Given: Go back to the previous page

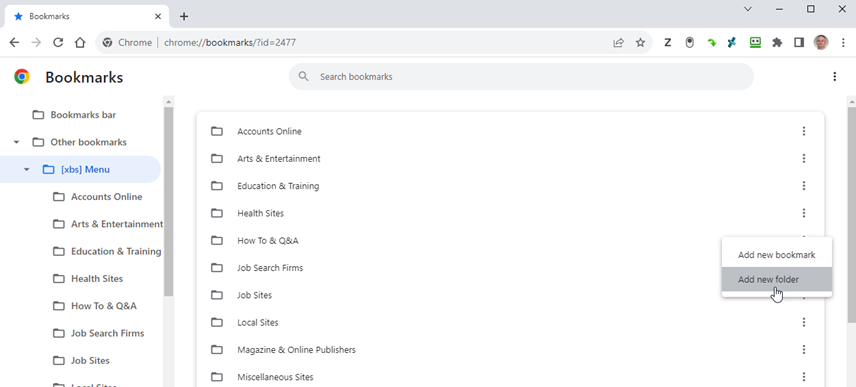Looking at the screenshot, I should coord(15,43).
